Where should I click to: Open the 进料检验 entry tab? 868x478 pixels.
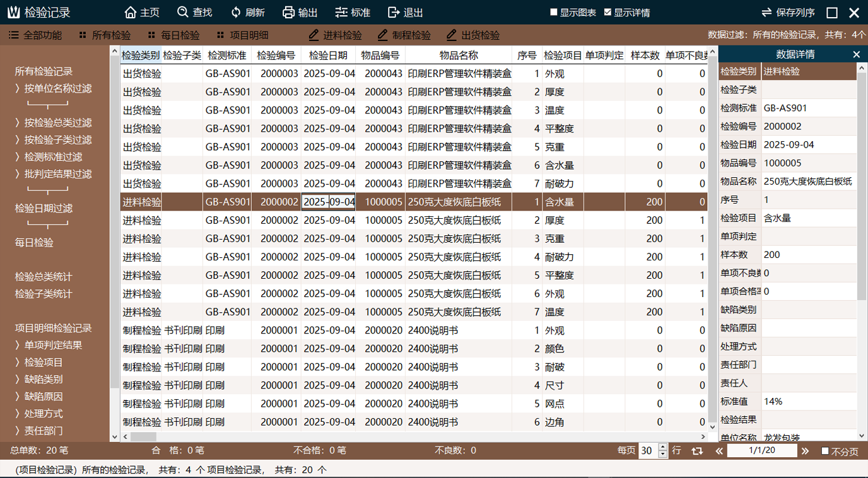click(336, 35)
